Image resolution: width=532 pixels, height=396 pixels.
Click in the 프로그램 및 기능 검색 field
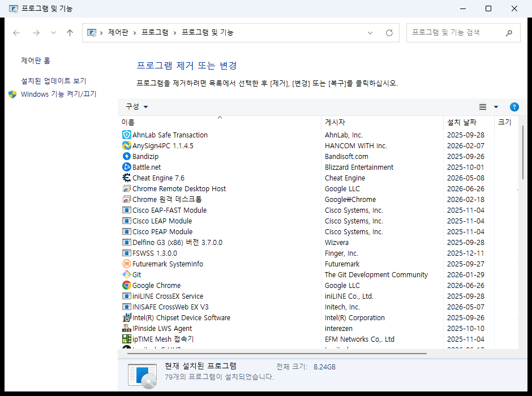[x=463, y=33]
